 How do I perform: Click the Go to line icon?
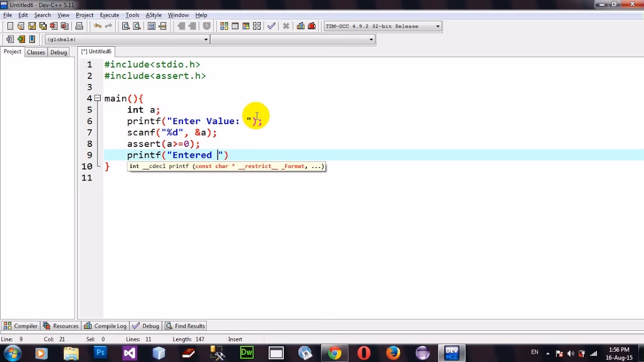(163, 26)
